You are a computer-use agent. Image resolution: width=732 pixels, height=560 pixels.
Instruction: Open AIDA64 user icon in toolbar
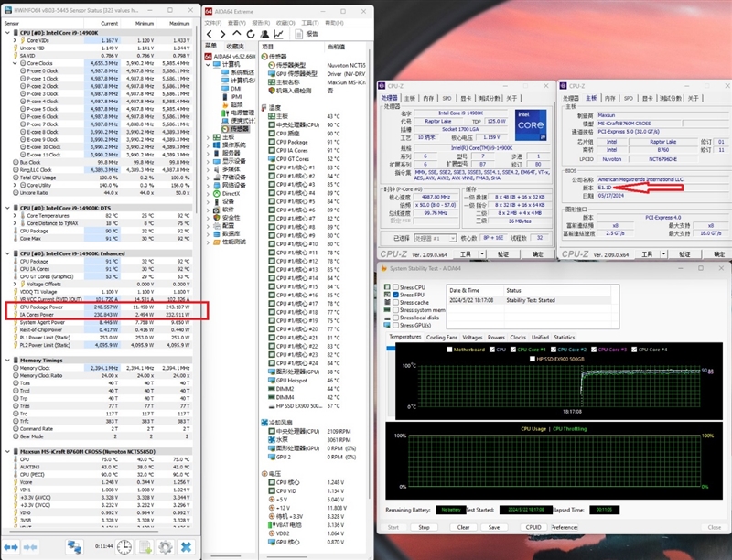click(264, 34)
